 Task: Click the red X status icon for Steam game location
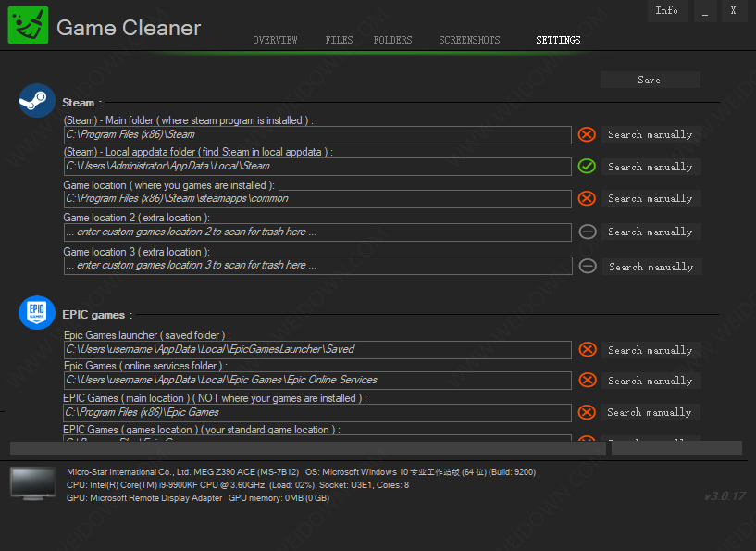click(x=587, y=198)
